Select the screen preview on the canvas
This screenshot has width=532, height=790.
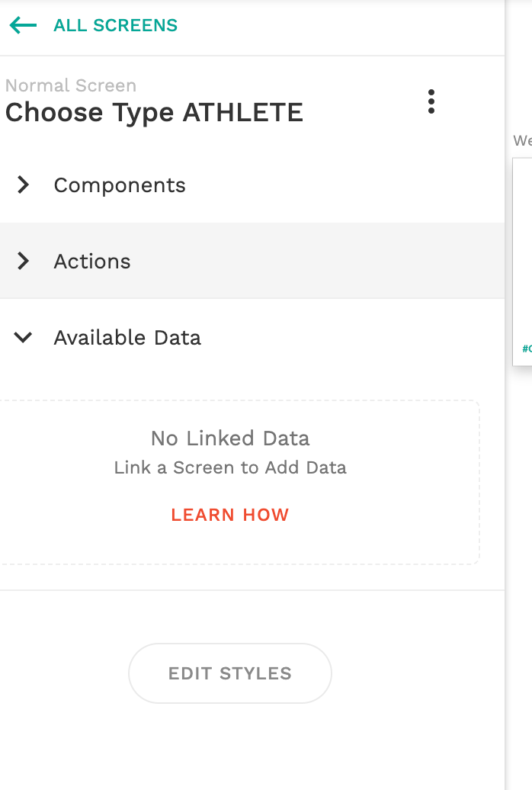point(523,252)
